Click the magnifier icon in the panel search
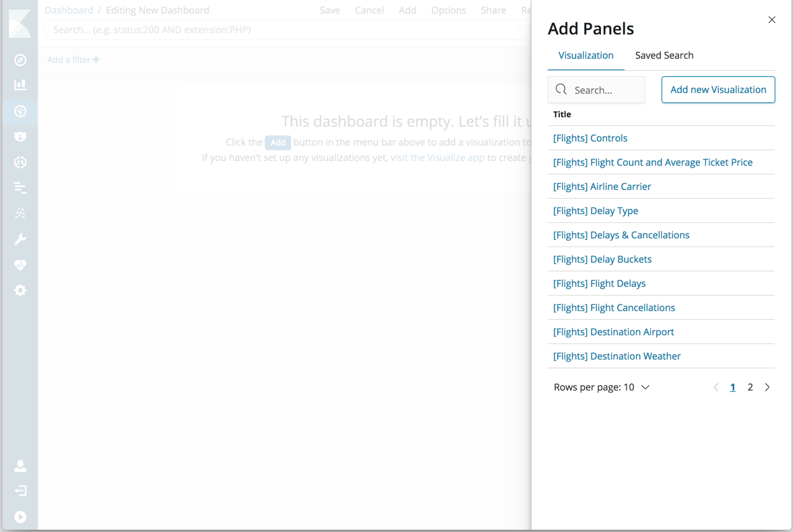Screen dimensions: 793x532 (561, 89)
